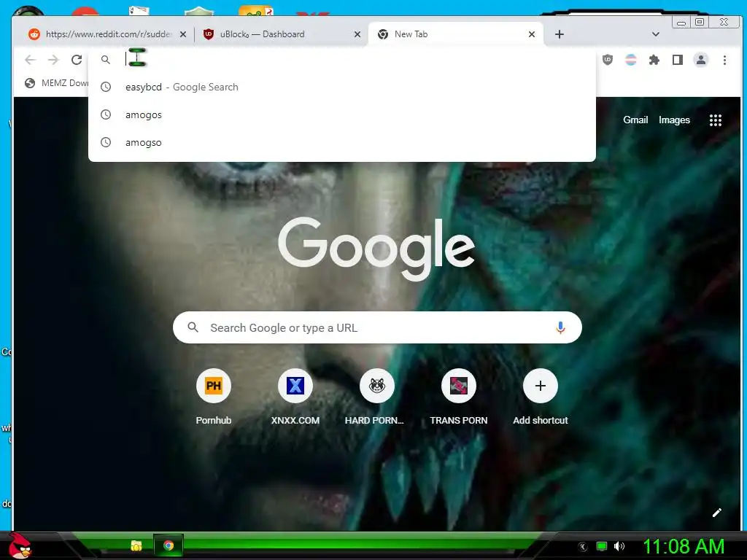The height and width of the screenshot is (560, 747).
Task: Select the Chrome taskbar button
Action: [169, 545]
